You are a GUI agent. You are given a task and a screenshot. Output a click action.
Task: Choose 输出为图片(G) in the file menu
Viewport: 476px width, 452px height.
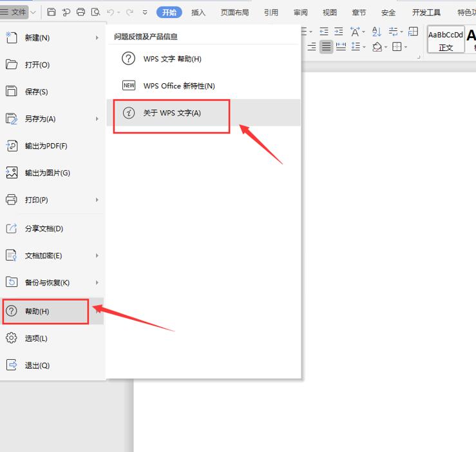coord(52,173)
